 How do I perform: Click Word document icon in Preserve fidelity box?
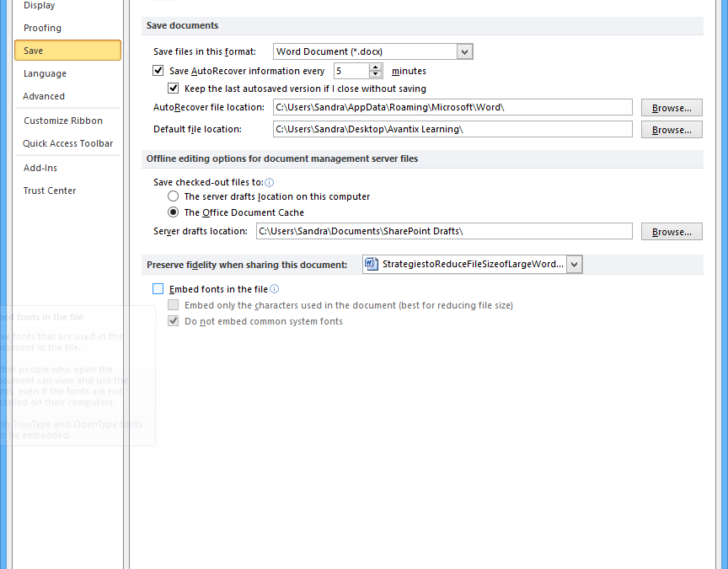point(372,264)
